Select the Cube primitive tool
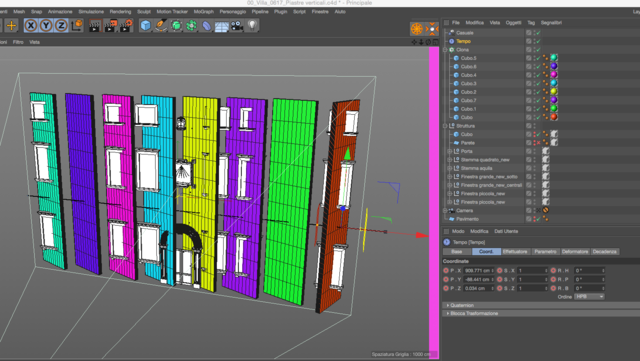The width and height of the screenshot is (640, 361). tap(145, 26)
